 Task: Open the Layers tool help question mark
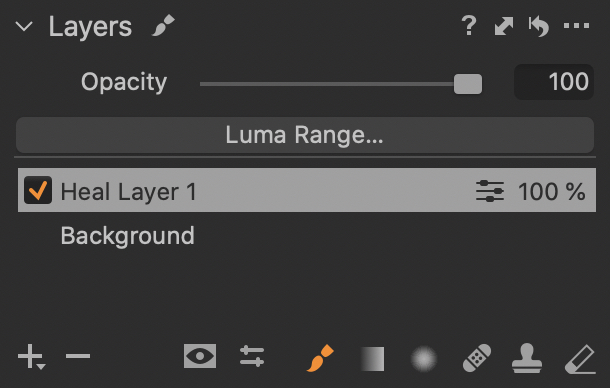coord(469,26)
